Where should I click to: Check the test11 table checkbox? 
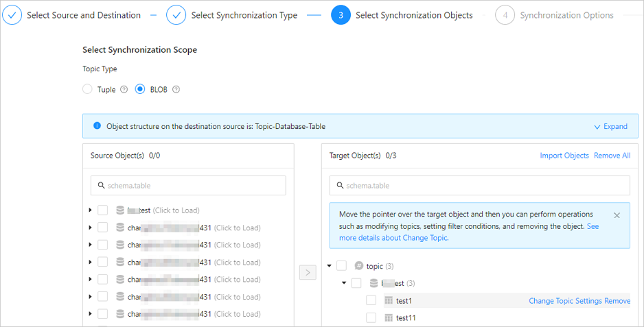coord(371,318)
